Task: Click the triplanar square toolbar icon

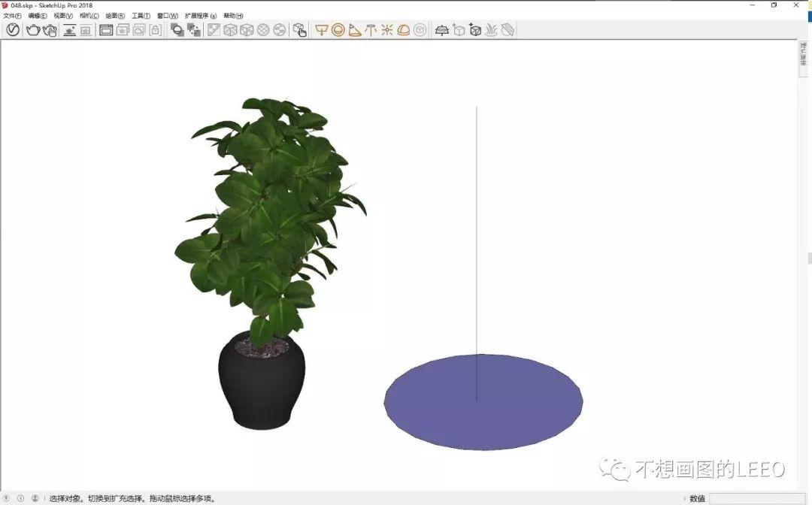Action: pyautogui.click(x=214, y=30)
